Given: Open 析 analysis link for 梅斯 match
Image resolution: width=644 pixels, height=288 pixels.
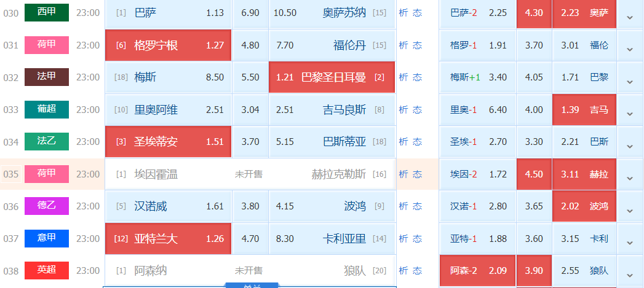Looking at the screenshot, I should tap(403, 77).
